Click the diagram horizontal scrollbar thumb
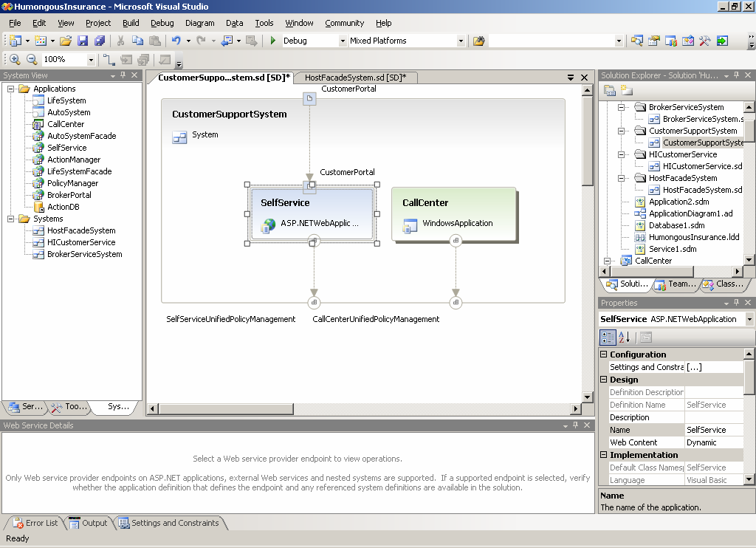756x548 pixels. (x=226, y=409)
